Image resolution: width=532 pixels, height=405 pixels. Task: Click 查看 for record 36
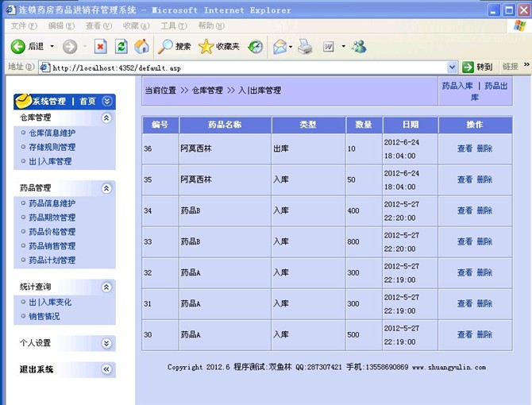tap(465, 148)
